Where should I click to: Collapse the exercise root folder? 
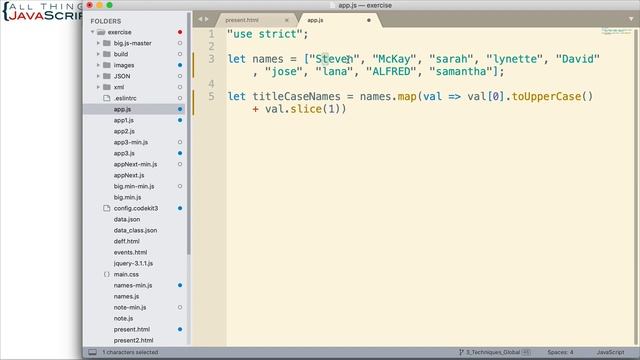[x=93, y=32]
